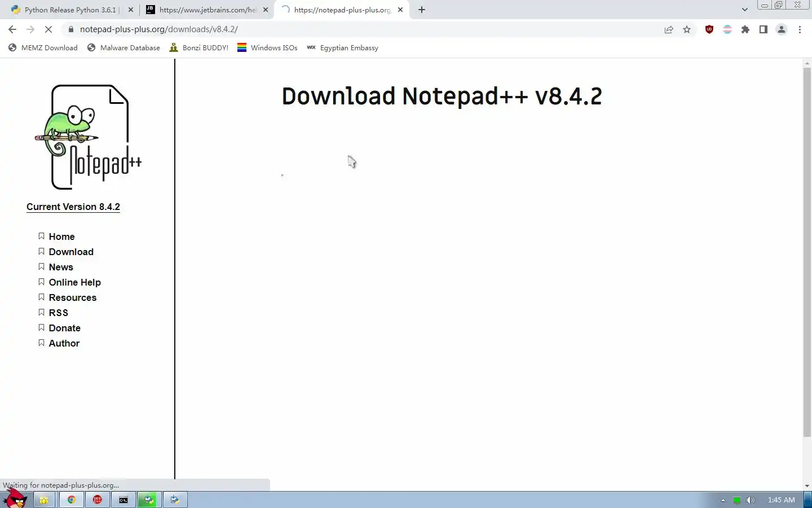
Task: Open the file explorer taskbar icon
Action: click(x=44, y=500)
